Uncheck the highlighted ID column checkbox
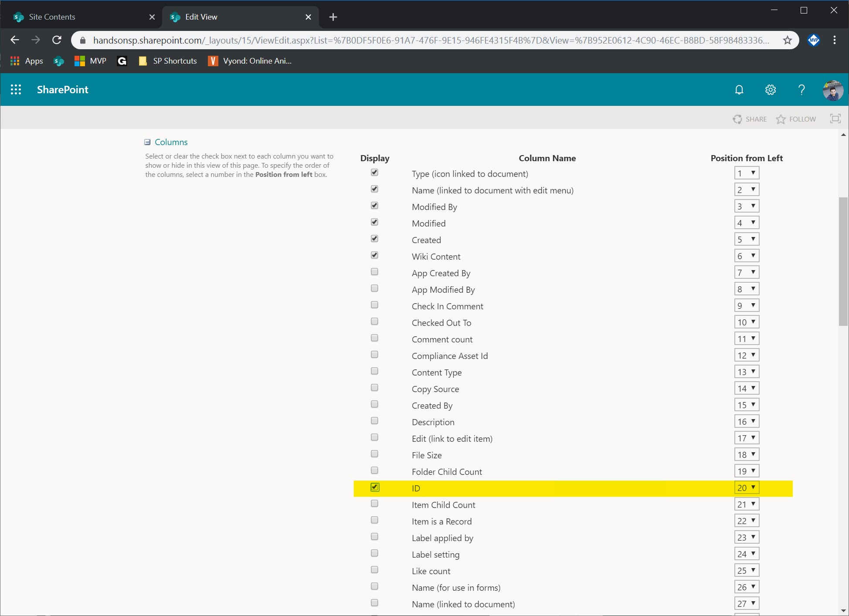 pyautogui.click(x=374, y=487)
